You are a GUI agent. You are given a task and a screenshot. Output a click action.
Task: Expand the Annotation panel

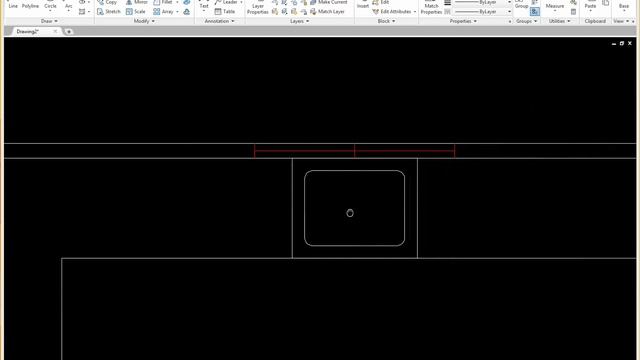[219, 21]
